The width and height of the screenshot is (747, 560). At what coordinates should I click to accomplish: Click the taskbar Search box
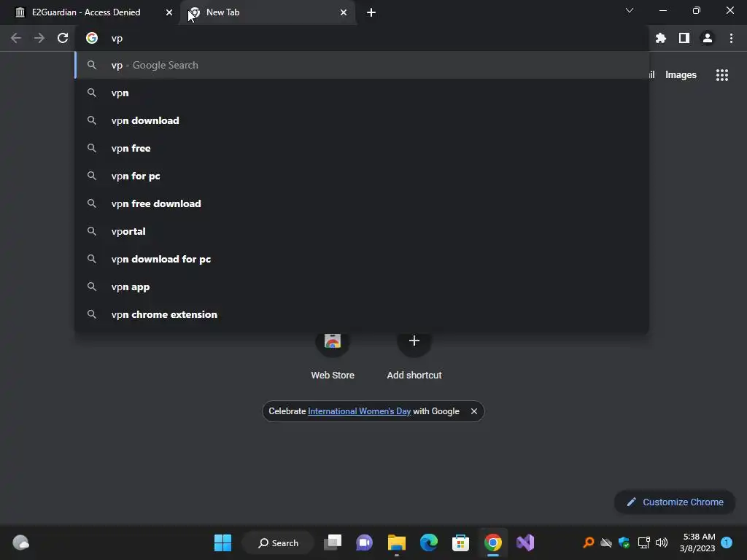tap(278, 542)
